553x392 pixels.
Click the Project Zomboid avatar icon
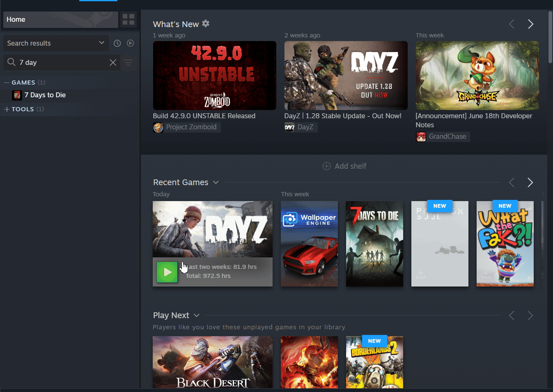coord(158,127)
